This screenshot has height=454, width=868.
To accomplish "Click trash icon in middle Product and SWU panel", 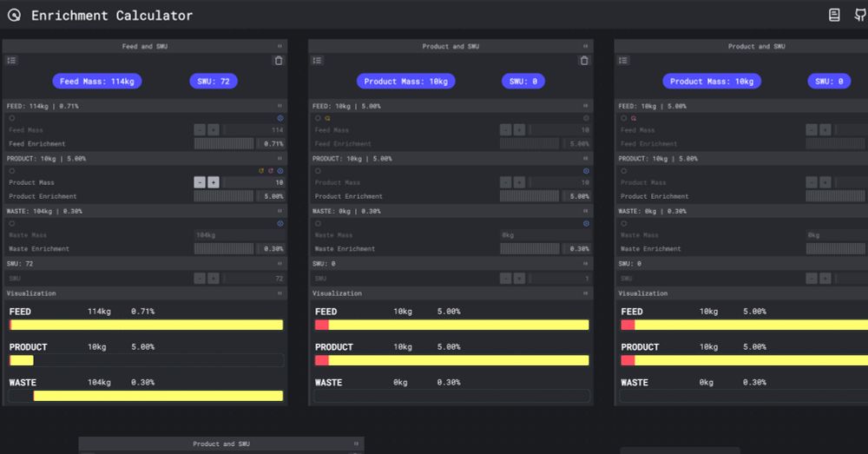I will coord(584,61).
